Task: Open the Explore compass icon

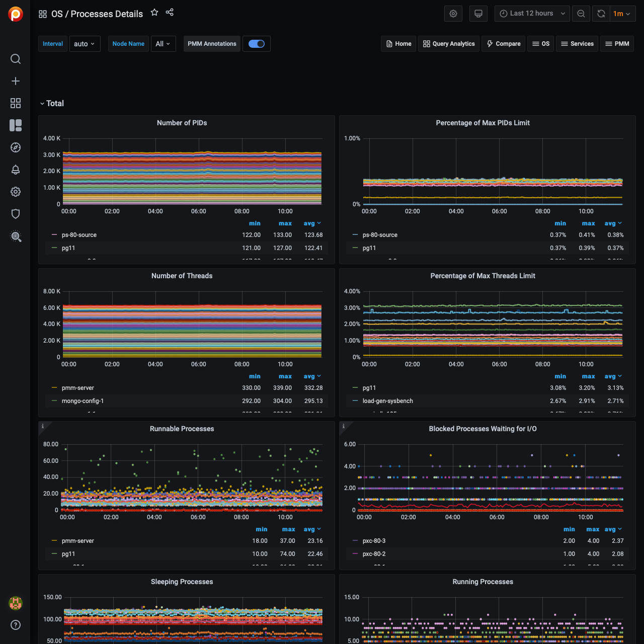Action: [16, 147]
